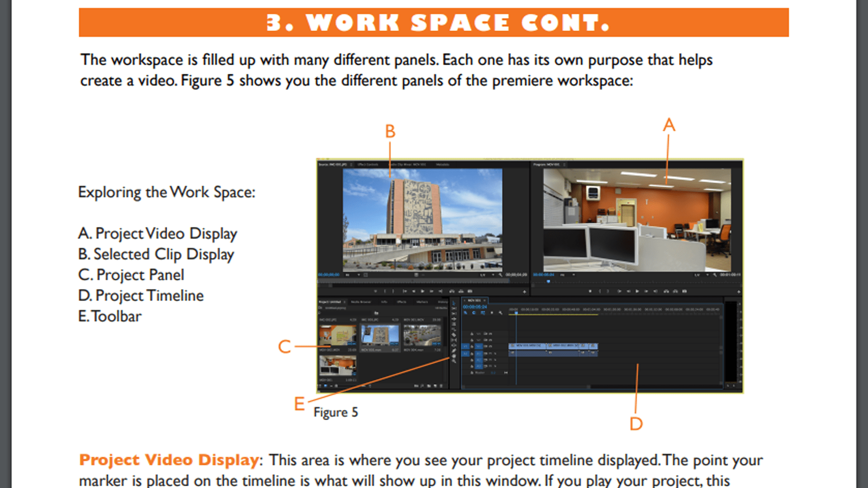The height and width of the screenshot is (488, 868).
Task: Switch to the Effect Controls tab
Action: click(x=368, y=164)
